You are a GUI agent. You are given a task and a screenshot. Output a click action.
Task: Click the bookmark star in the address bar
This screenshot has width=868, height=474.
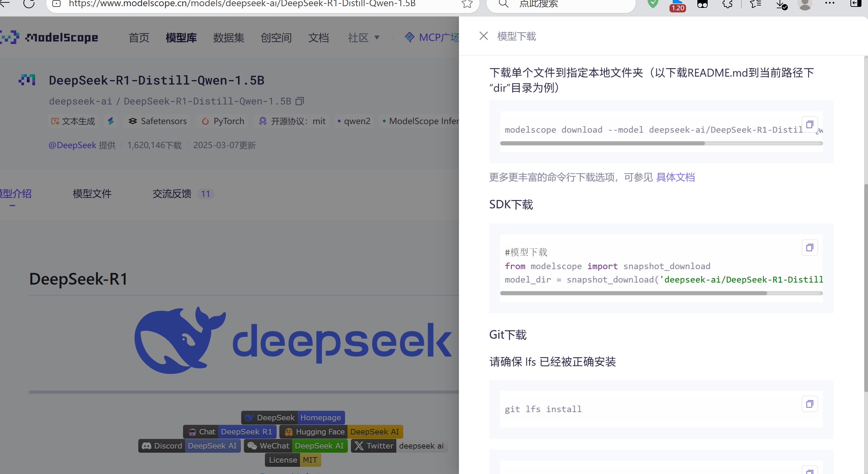(467, 4)
